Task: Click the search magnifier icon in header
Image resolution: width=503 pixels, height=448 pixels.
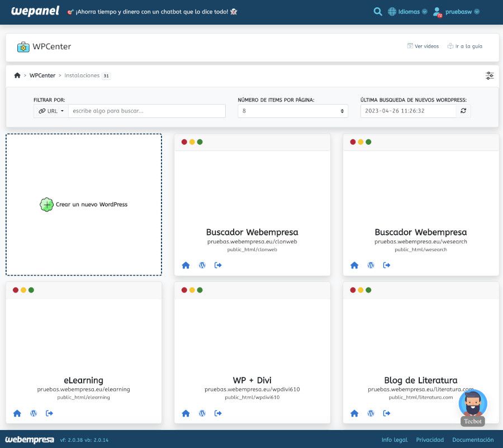Action: [378, 12]
